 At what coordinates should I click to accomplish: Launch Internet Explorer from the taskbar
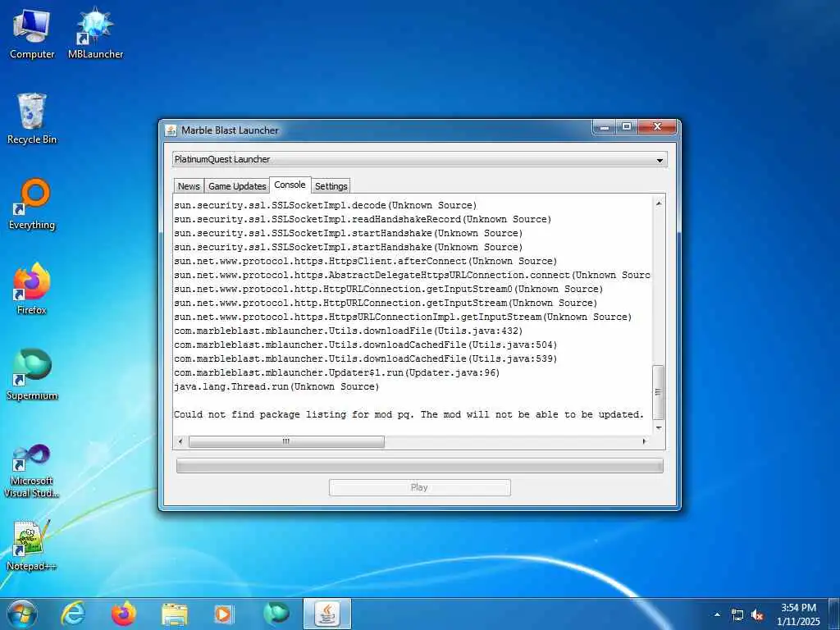point(73,614)
